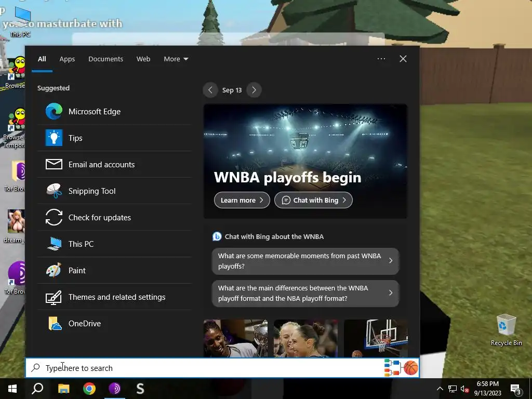Launch Paint palette icon
Screen dimensions: 532x399
[54, 270]
